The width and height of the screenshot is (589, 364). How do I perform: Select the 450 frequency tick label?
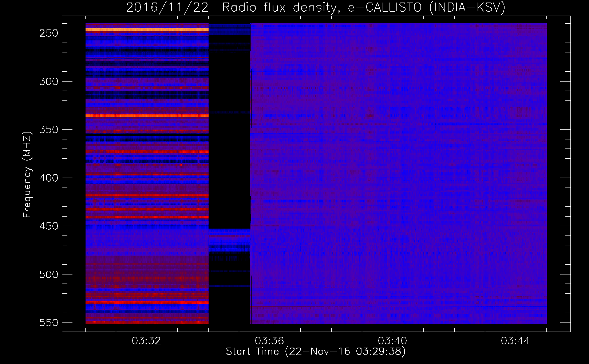pos(49,226)
